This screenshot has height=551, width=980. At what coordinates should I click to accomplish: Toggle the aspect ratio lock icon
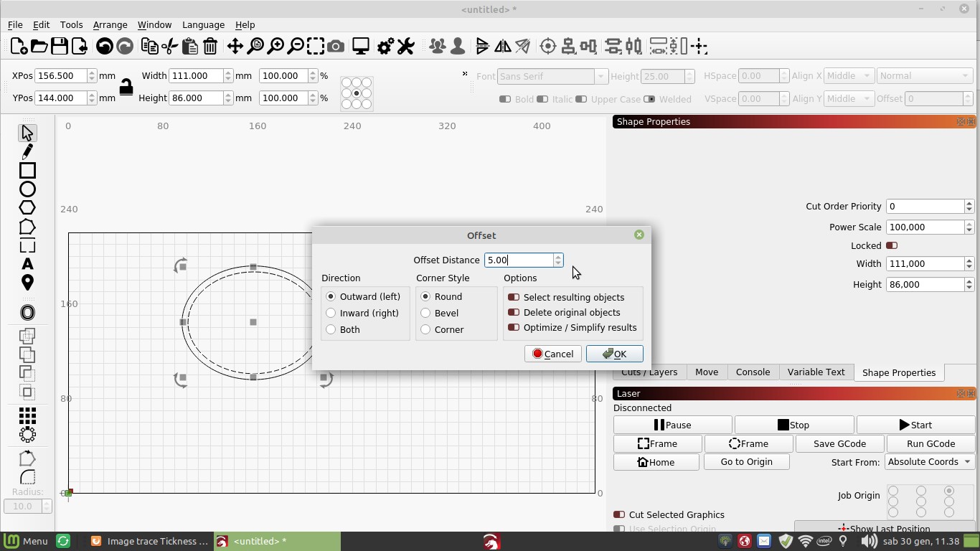[126, 87]
